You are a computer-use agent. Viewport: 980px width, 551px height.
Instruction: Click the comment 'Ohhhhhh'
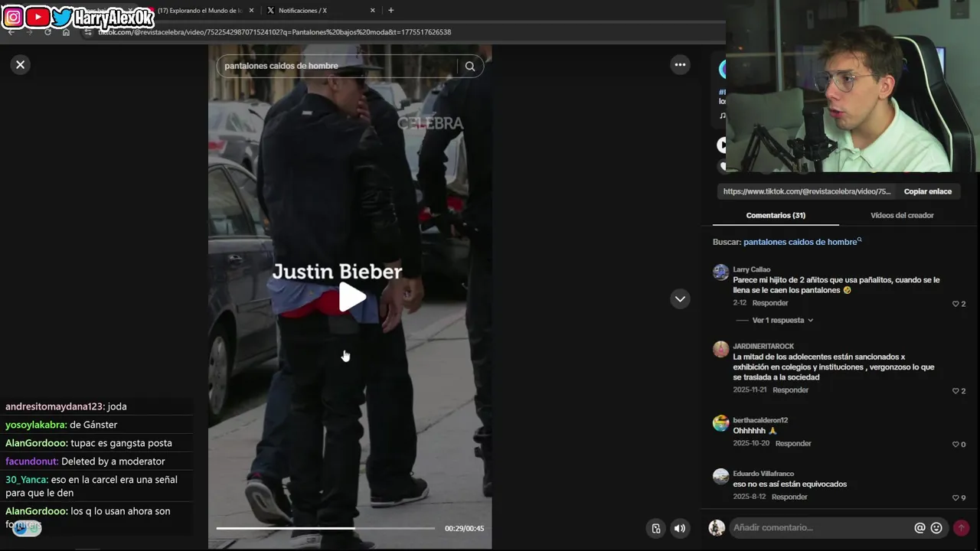tap(755, 431)
